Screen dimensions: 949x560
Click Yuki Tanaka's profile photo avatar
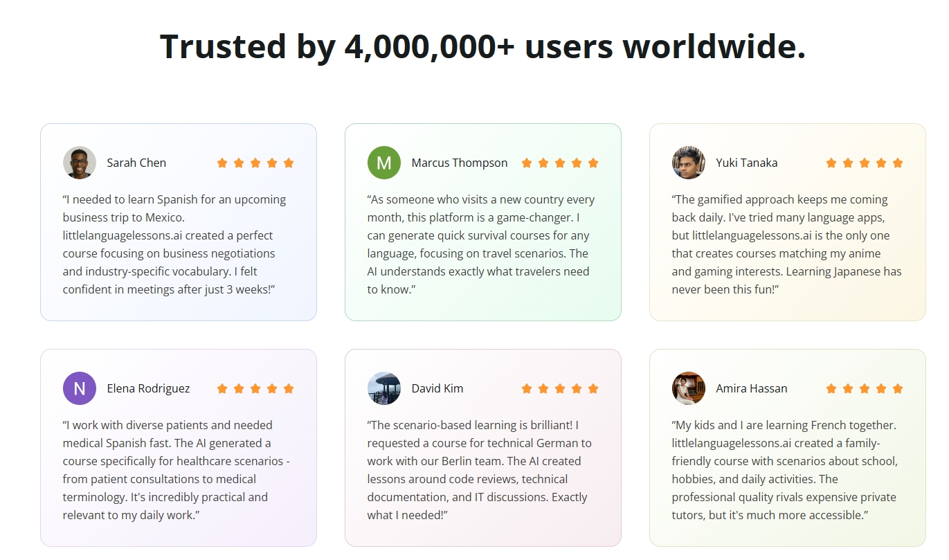click(x=689, y=163)
